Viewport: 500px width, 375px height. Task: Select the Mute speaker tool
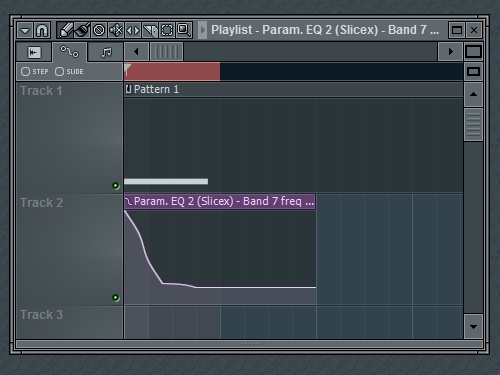coord(116,30)
